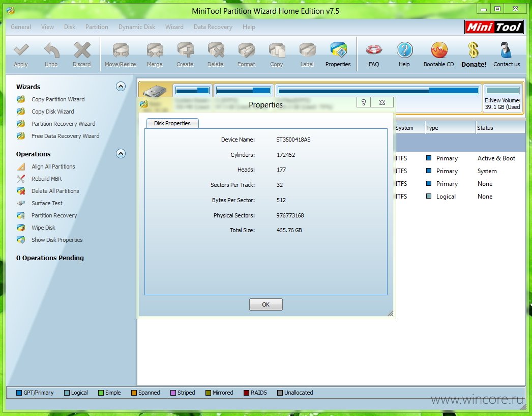This screenshot has height=416, width=532.
Task: Select the Wipe Disk operation
Action: (43, 228)
